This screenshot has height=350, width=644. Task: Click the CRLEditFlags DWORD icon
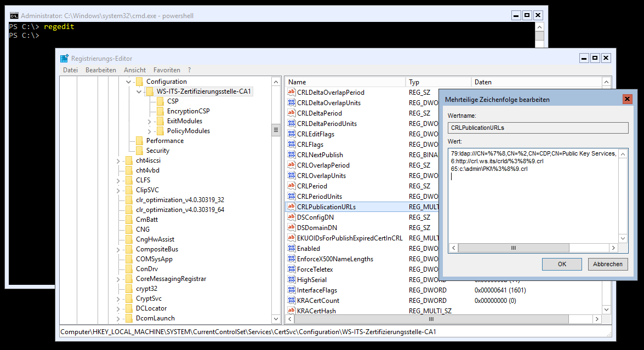292,134
